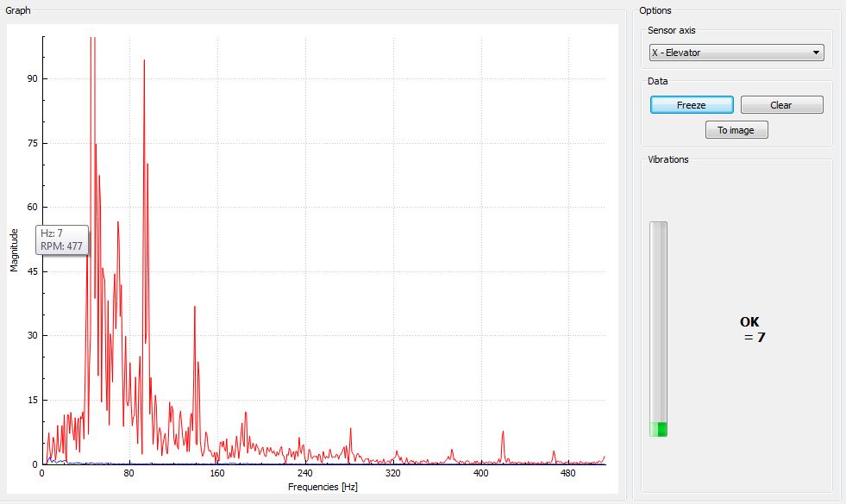Click the X - Elevator dropdown arrow
This screenshot has height=504, width=846.
tap(816, 53)
